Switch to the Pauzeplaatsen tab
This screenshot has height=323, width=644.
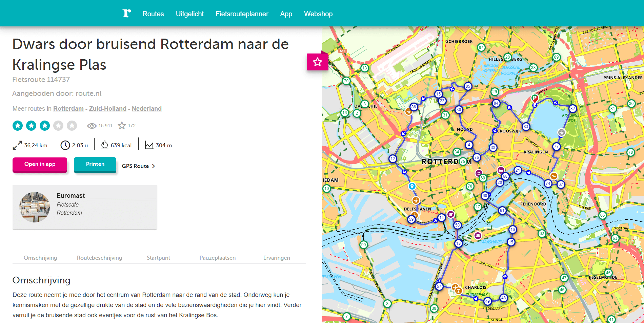[x=217, y=258]
